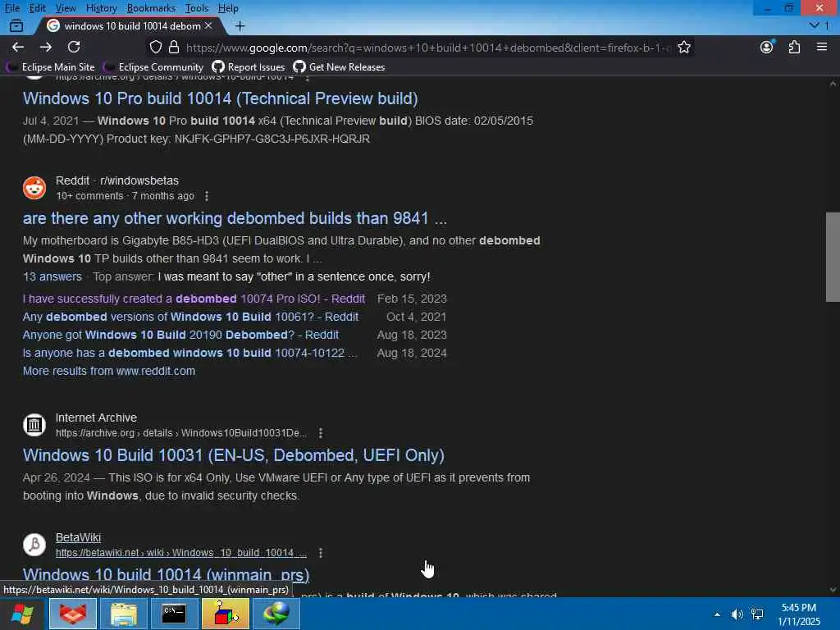The image size is (840, 630).
Task: Click the URL address bar field
Action: [427, 48]
